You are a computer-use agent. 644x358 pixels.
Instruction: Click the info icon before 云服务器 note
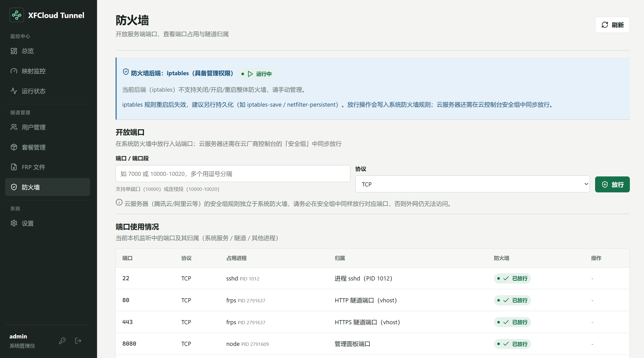(119, 202)
